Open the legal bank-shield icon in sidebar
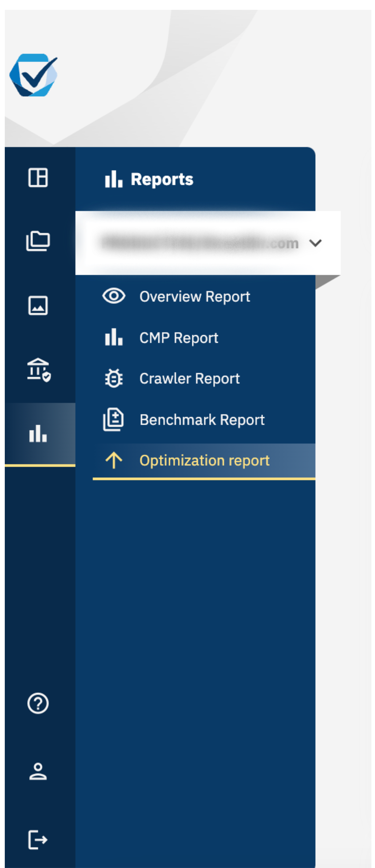Screen dimensions: 375x868 click(39, 370)
